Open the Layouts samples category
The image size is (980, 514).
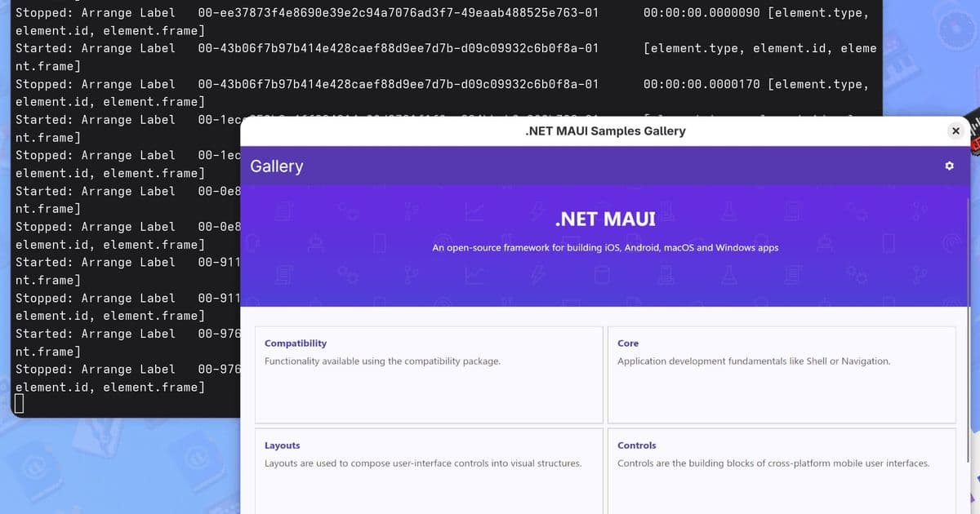(x=428, y=472)
